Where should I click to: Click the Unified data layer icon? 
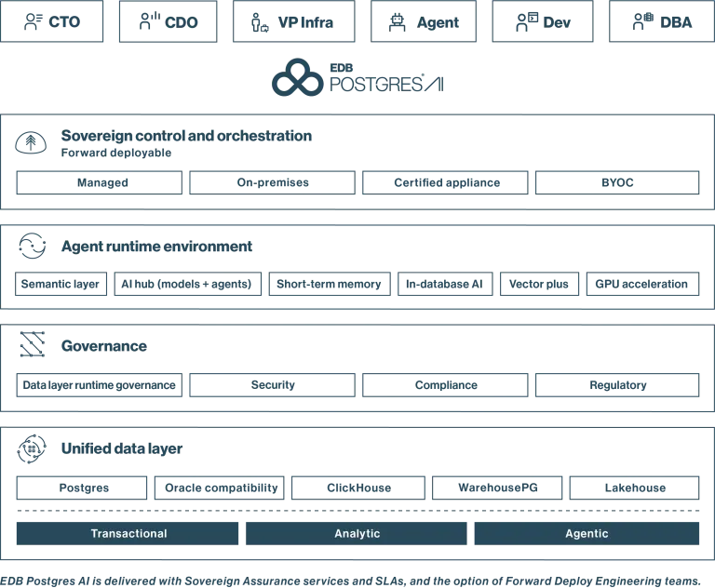point(32,449)
